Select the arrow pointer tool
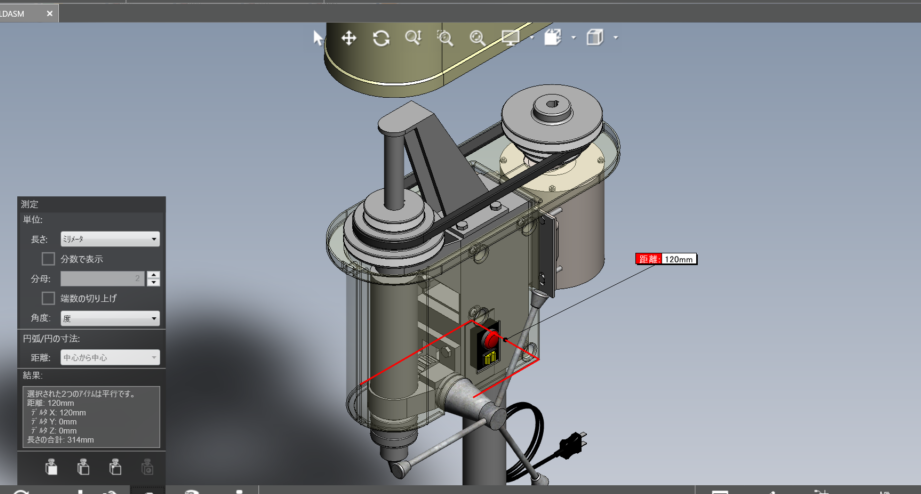This screenshot has width=921, height=494. coord(318,38)
